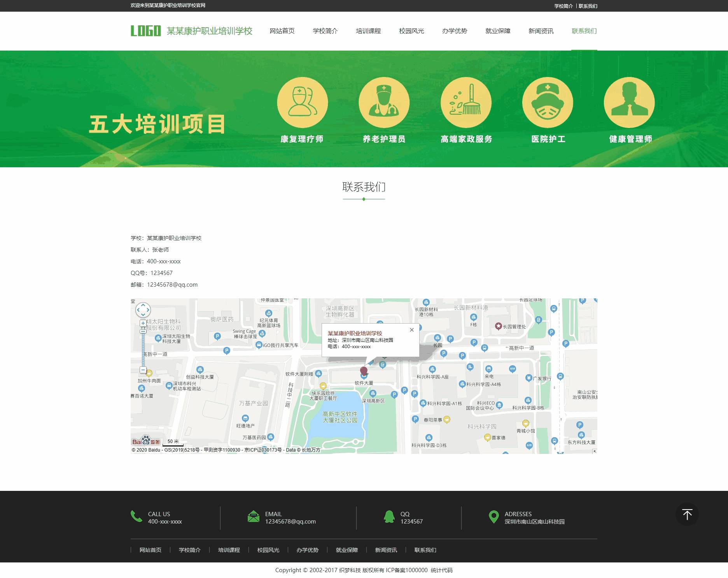Open the 健康管理师 project icon
Image resolution: width=728 pixels, height=578 pixels.
[629, 102]
